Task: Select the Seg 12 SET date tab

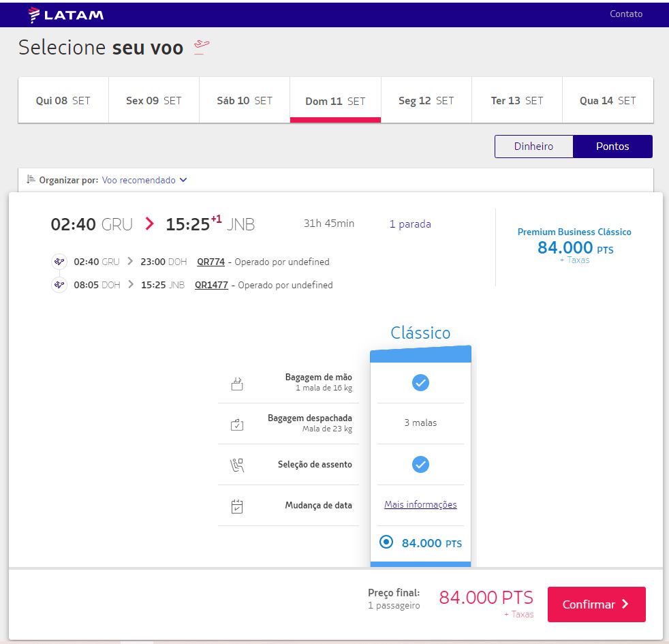Action: click(x=426, y=100)
